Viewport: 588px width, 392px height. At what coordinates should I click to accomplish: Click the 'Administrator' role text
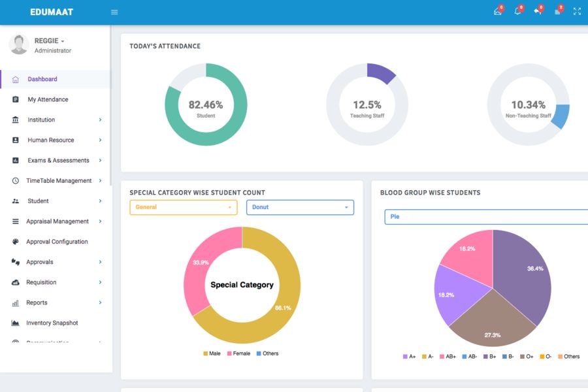point(53,51)
